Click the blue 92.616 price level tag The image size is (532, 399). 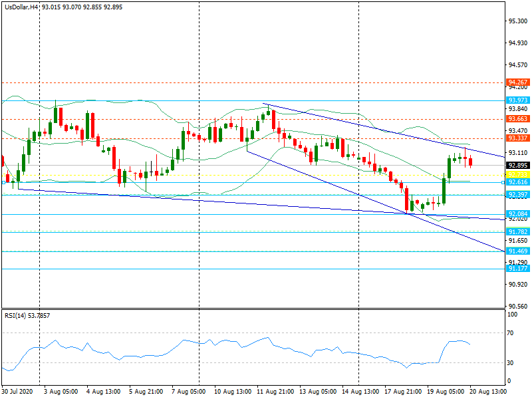[x=517, y=182]
